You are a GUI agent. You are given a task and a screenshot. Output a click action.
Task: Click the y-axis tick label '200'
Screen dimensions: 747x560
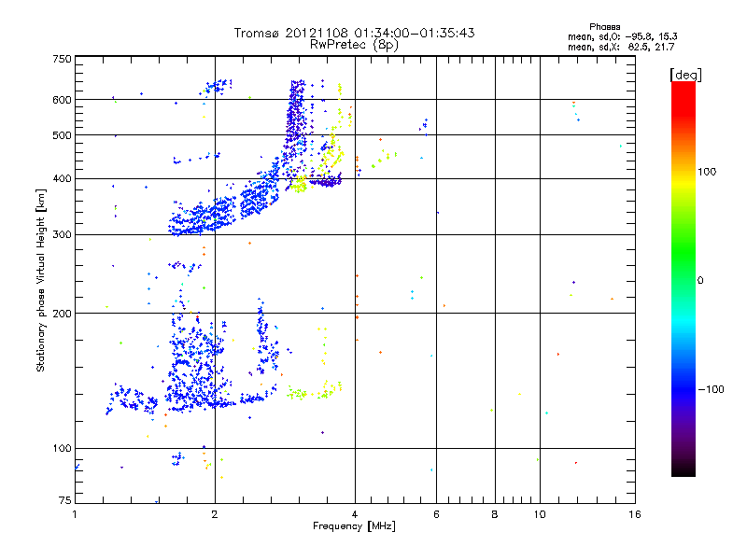[x=62, y=314]
